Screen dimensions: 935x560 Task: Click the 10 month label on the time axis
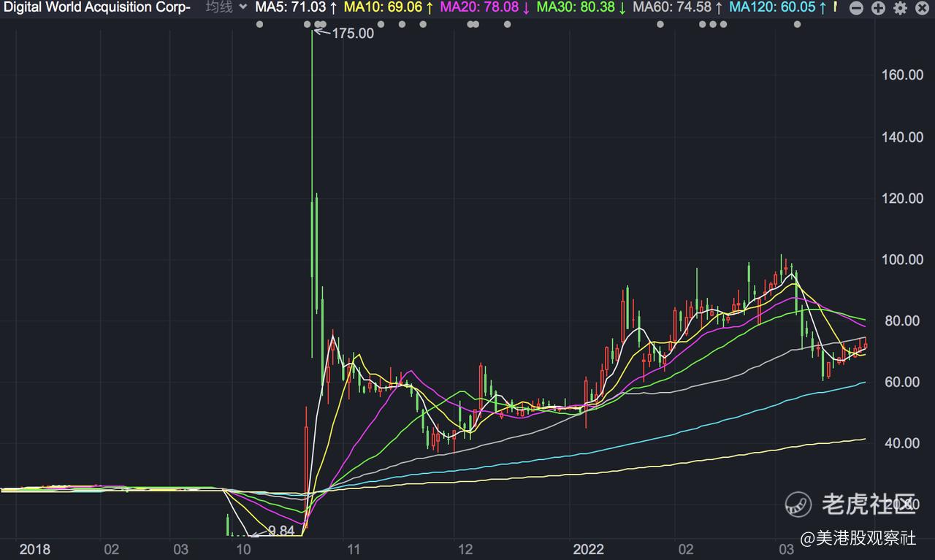click(245, 549)
